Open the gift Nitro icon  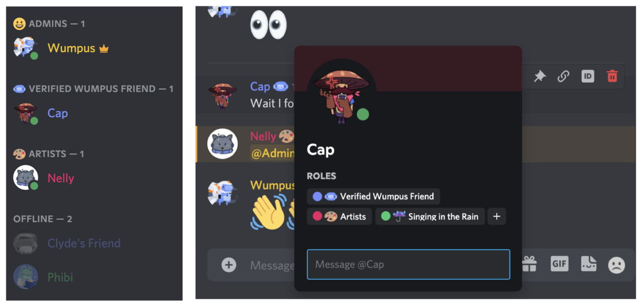pos(529,264)
